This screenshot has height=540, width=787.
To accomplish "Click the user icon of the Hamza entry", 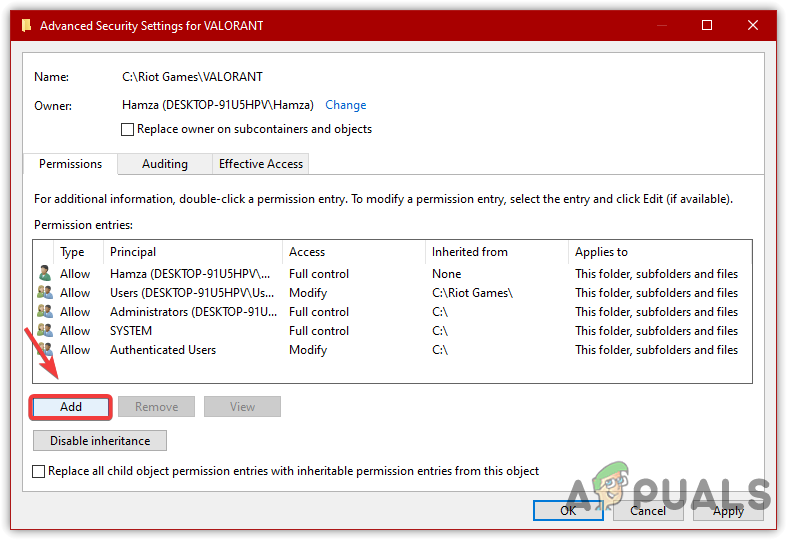I will [x=45, y=273].
